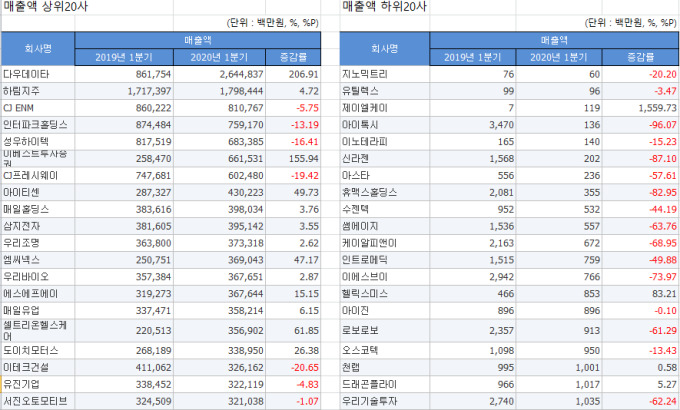This screenshot has height=410, width=680.
Task: Select the '케이알피앤이' company cell
Action: (385, 243)
